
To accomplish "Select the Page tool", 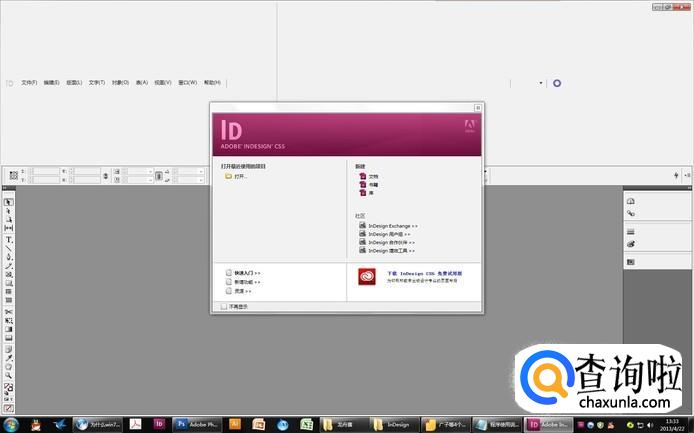I will click(x=8, y=219).
